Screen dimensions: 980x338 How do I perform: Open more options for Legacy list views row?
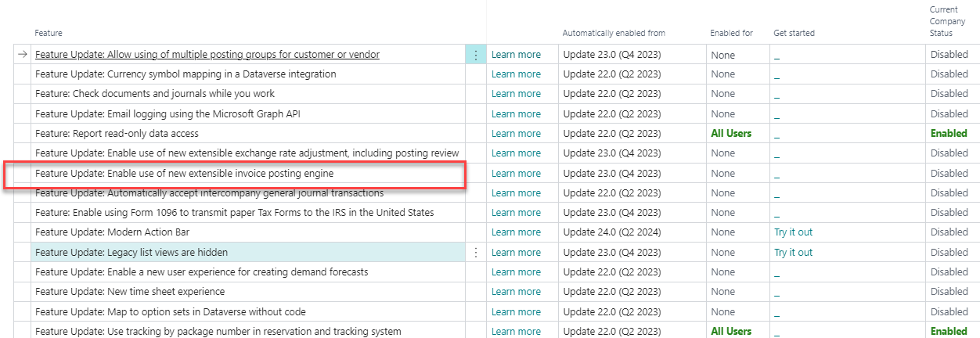point(475,253)
